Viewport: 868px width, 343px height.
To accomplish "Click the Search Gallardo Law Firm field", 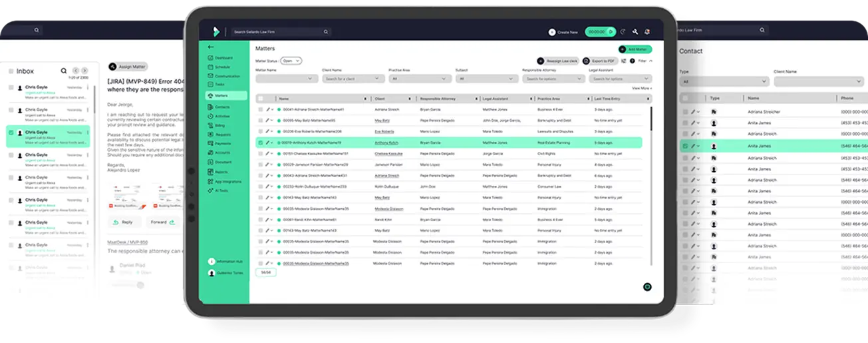I will coord(281,32).
